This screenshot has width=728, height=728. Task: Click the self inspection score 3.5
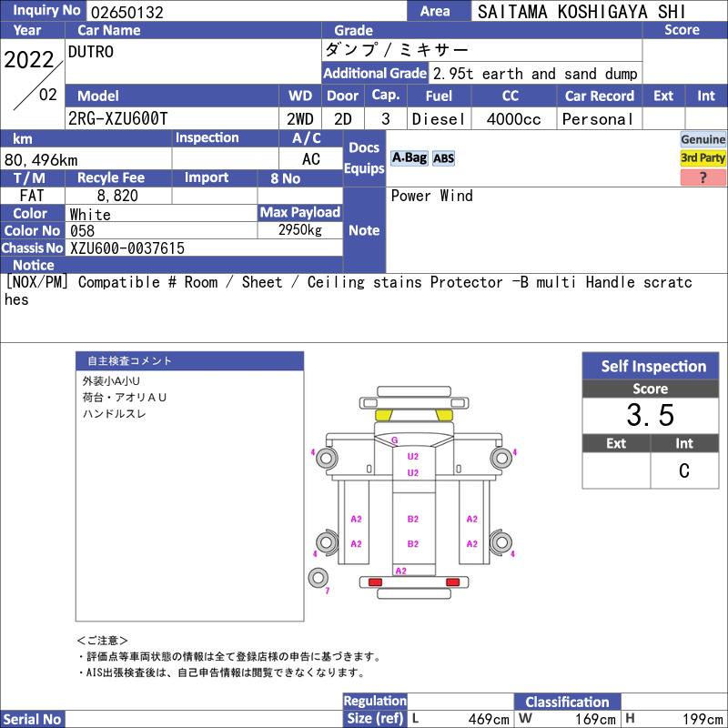650,415
